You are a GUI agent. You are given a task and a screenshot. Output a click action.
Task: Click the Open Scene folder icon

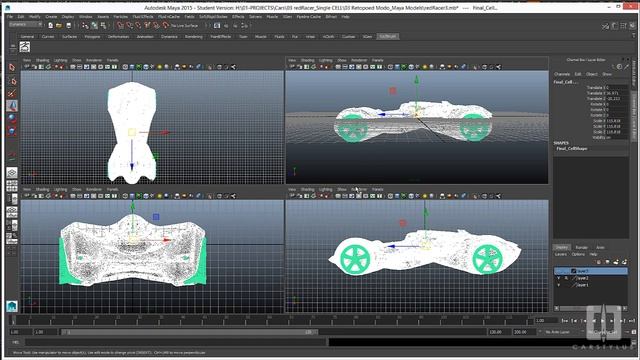pos(59,25)
